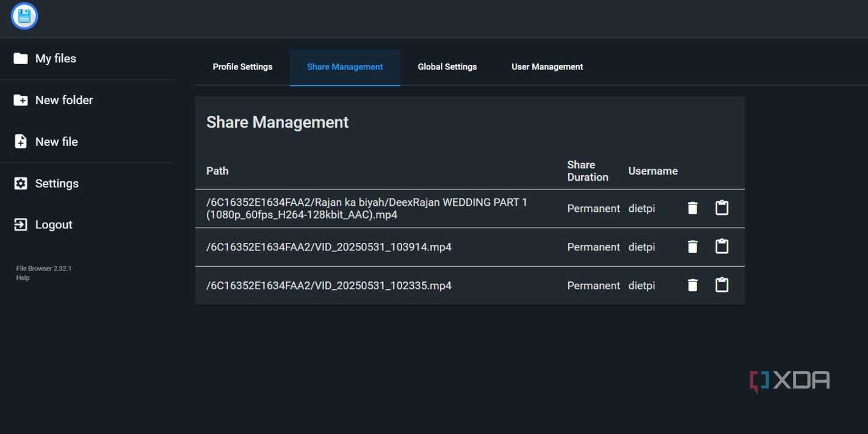Screen dimensions: 868x434
Task: Click dietpi in the WEDDING PART 1 row
Action: click(x=642, y=208)
